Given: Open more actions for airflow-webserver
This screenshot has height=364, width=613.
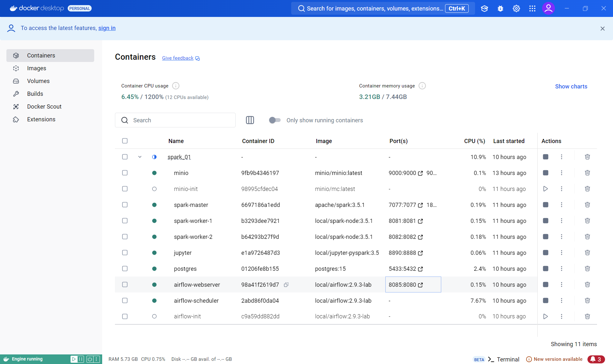Looking at the screenshot, I should pyautogui.click(x=562, y=284).
